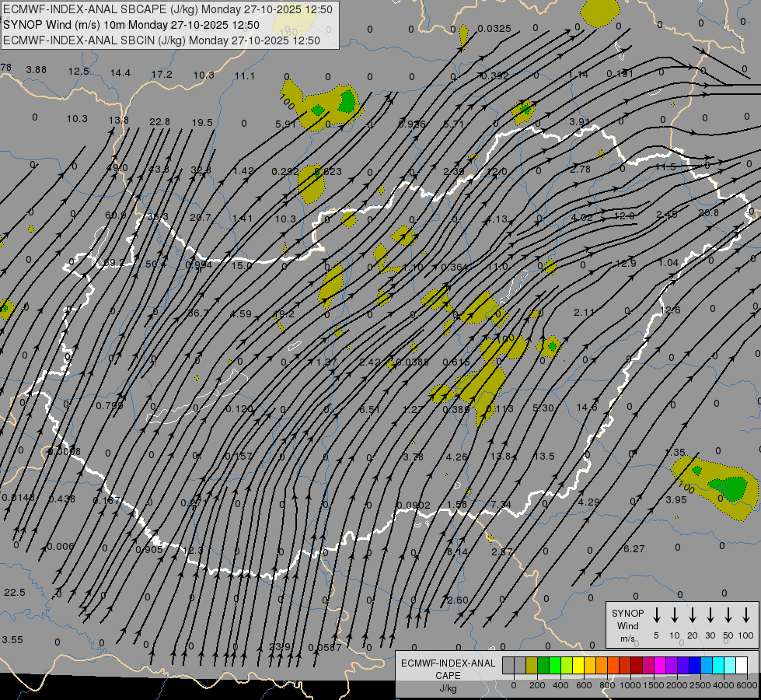Image resolution: width=761 pixels, height=700 pixels.
Task: Click the grid value 6.27
Action: [x=634, y=549]
